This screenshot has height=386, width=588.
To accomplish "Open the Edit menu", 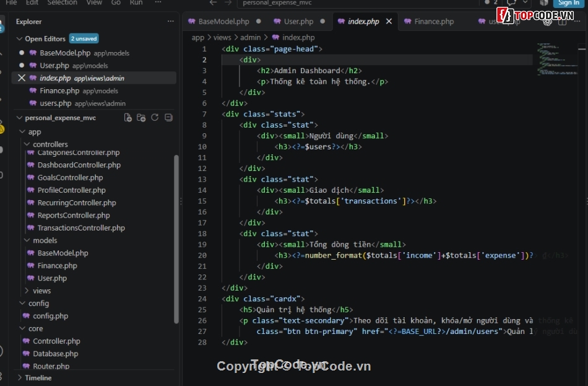I will point(32,2).
